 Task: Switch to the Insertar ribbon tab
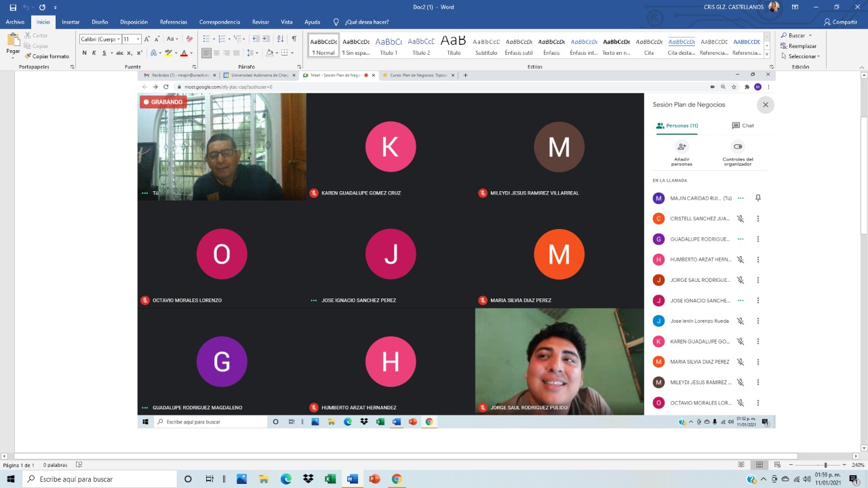71,22
